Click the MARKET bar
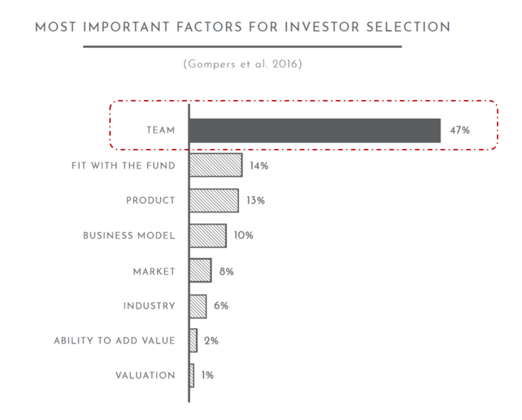522x420 pixels. pyautogui.click(x=201, y=270)
